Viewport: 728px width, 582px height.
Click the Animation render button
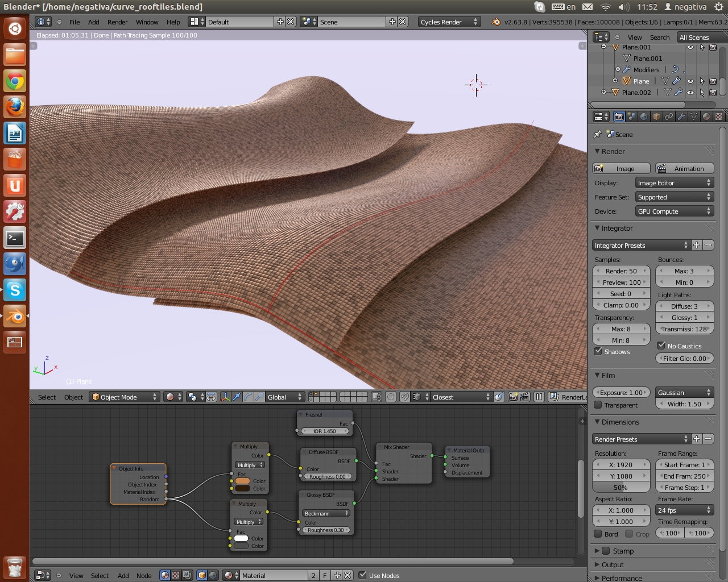(684, 169)
